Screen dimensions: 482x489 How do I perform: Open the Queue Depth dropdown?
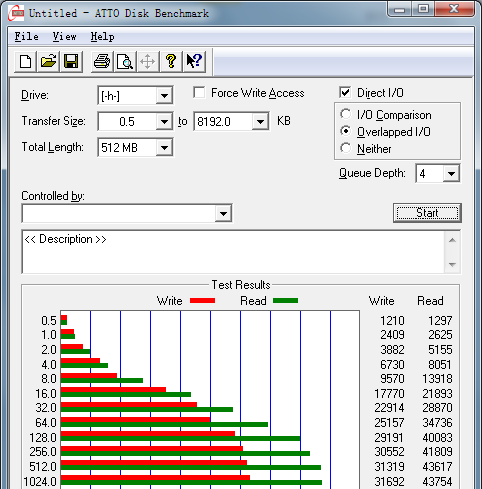click(451, 173)
